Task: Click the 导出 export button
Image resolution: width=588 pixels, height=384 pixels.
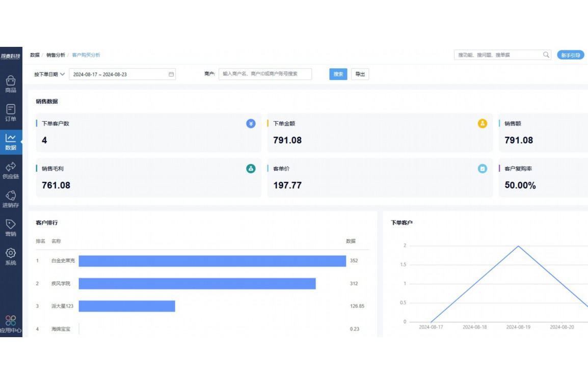Action: click(x=360, y=74)
